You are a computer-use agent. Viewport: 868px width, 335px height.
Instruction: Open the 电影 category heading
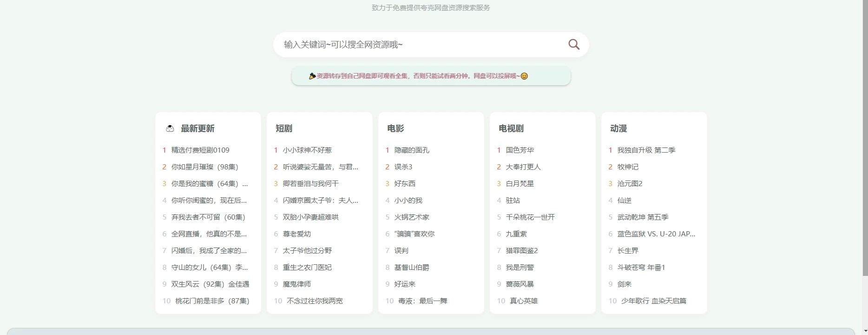click(x=395, y=128)
